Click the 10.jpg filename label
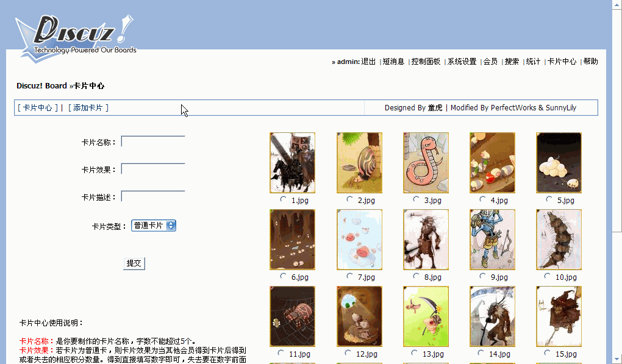This screenshot has height=364, width=622. point(566,277)
